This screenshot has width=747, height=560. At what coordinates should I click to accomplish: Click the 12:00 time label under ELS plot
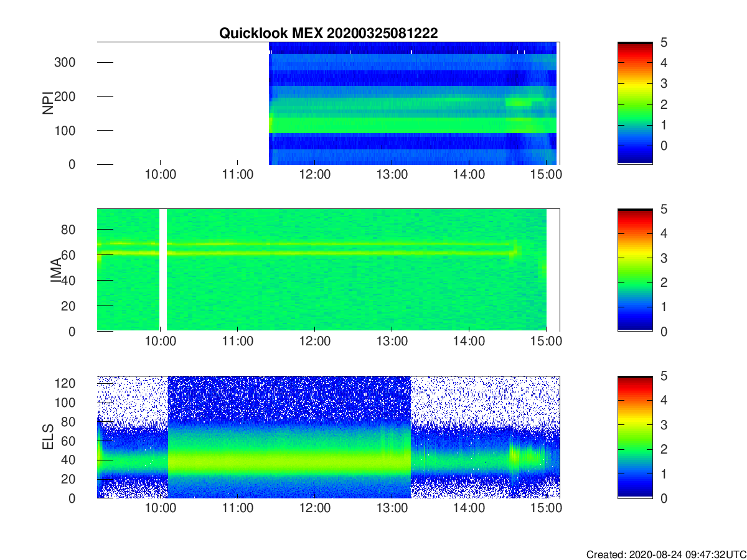tap(315, 508)
